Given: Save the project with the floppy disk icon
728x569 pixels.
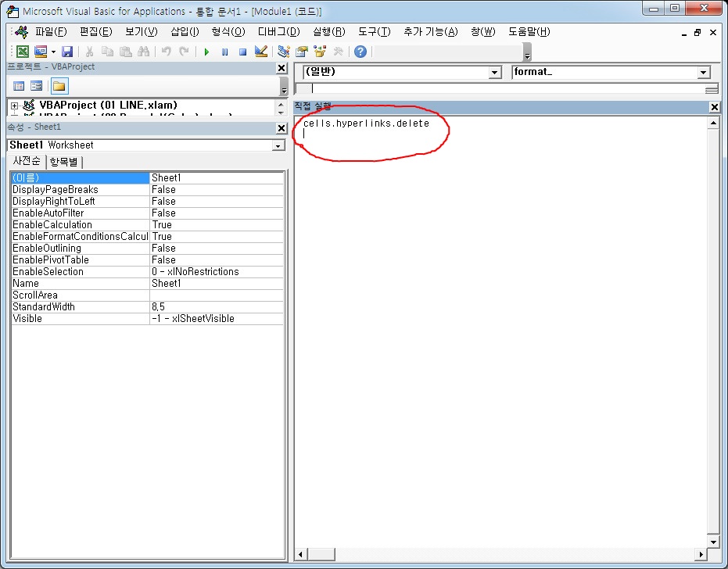Looking at the screenshot, I should [x=67, y=52].
